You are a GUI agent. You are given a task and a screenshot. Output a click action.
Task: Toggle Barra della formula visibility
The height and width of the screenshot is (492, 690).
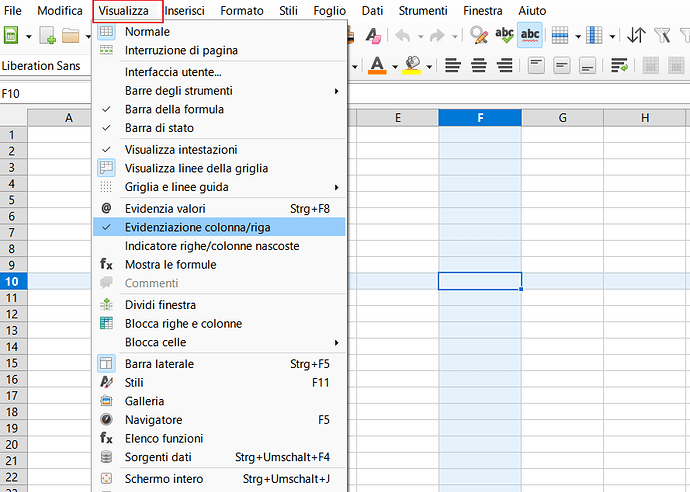(174, 109)
